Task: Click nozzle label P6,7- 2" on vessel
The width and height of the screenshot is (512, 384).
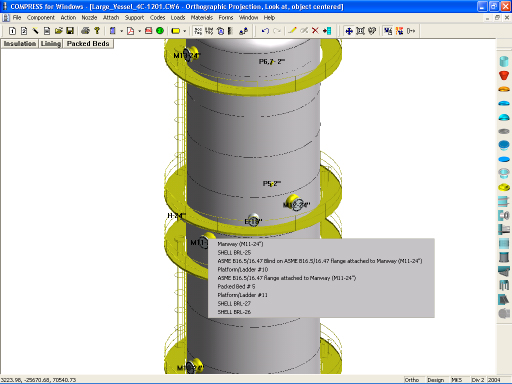Action: [272, 61]
